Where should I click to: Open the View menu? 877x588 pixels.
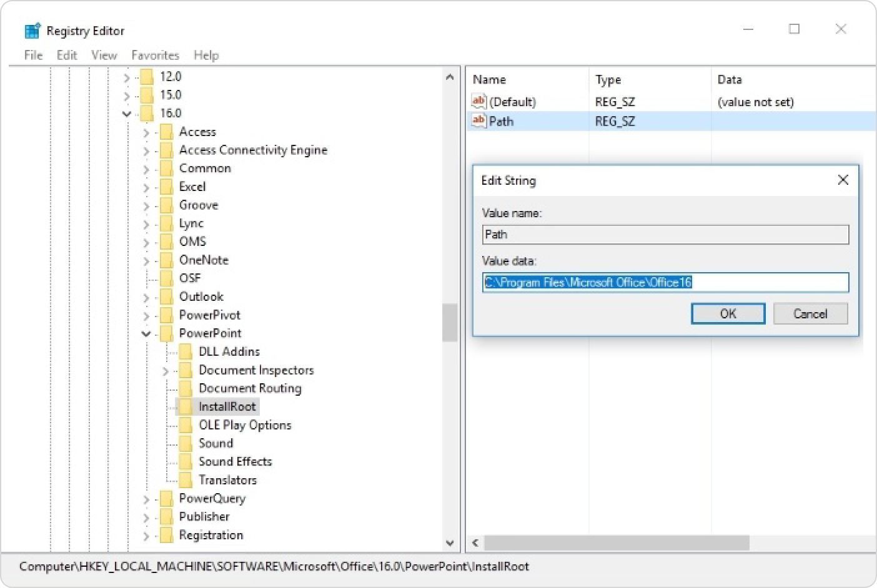coord(104,55)
